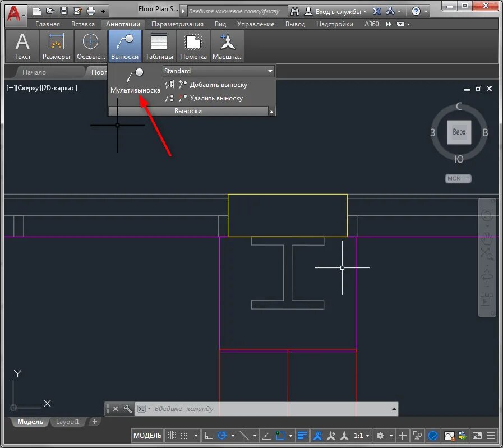Show more ribbon tabs with double arrow
503x448 pixels.
[x=389, y=24]
